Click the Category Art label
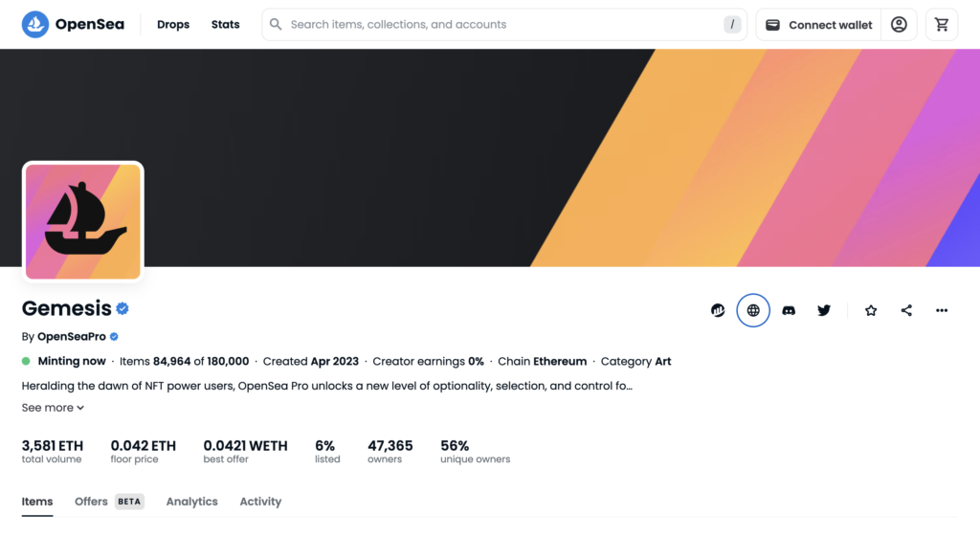Viewport: 980px width, 537px height. point(635,361)
